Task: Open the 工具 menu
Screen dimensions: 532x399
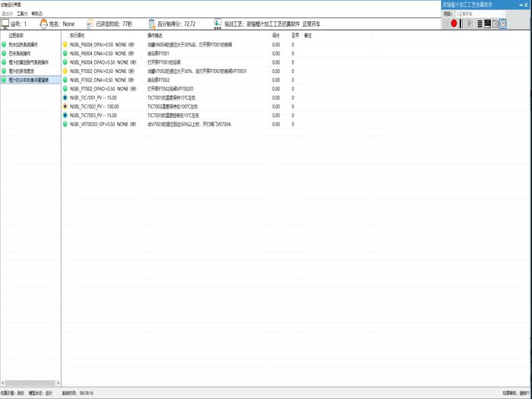Action: [x=22, y=14]
